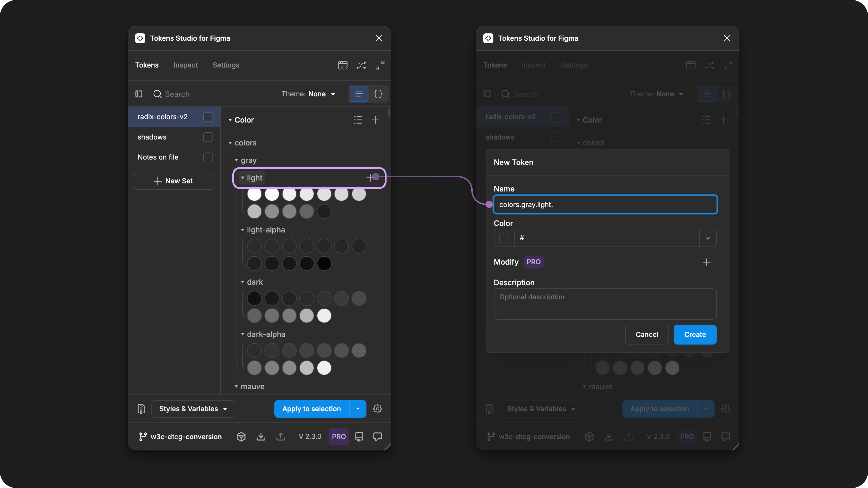This screenshot has height=488, width=868.
Task: Pull tokens with download icon in footer
Action: pos(261,437)
